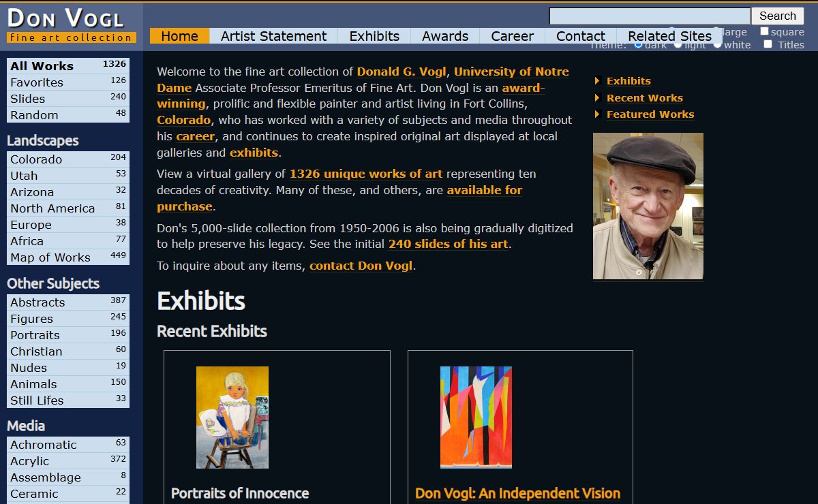818x504 pixels.
Task: Open the Related Sites tab
Action: coord(669,36)
